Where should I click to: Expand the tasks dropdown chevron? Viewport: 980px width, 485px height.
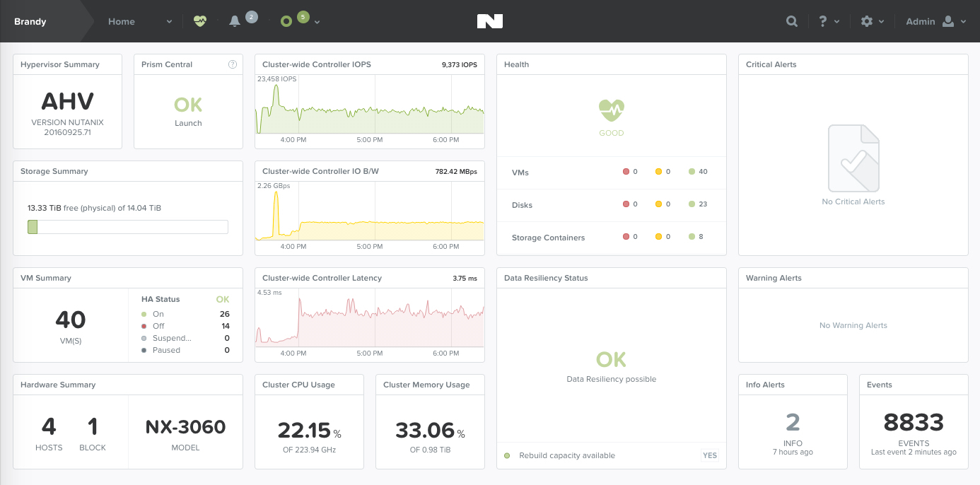317,22
